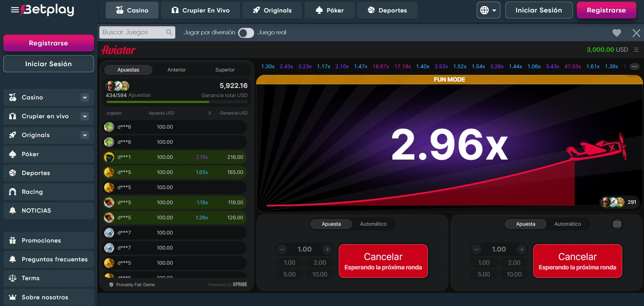Switch right bet panel to Automático mode
Viewport: 644px width, 306px height.
[568, 224]
